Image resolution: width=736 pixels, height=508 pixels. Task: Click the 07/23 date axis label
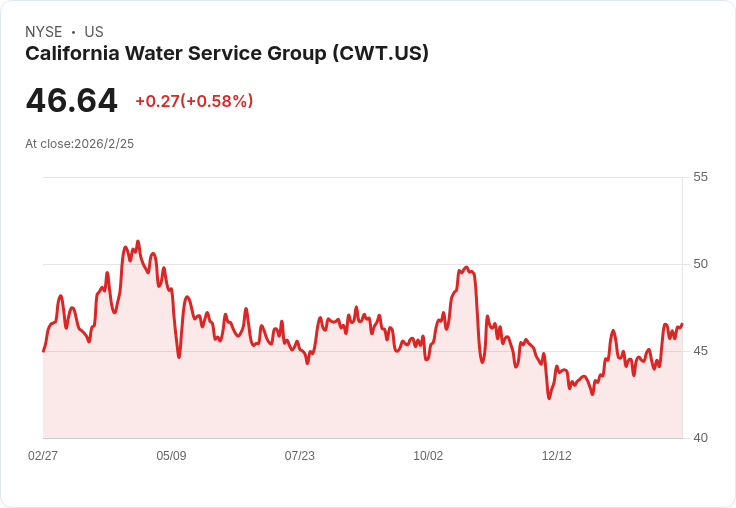(299, 456)
